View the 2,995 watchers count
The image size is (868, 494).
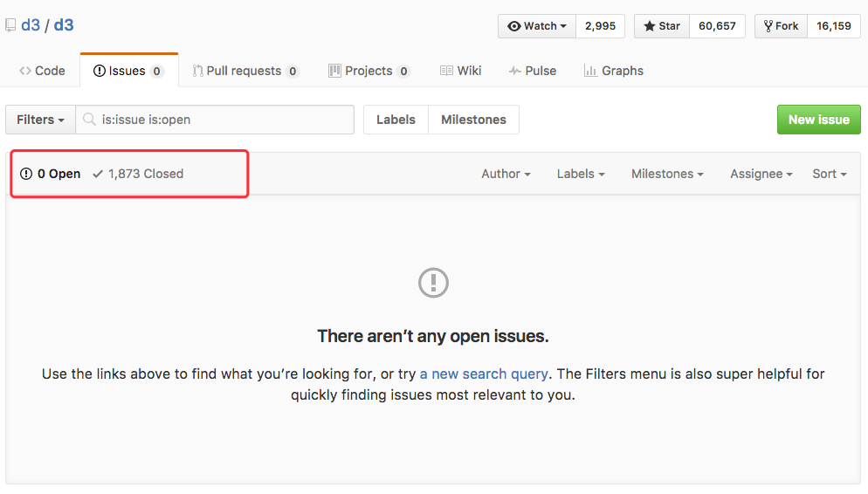pyautogui.click(x=600, y=26)
